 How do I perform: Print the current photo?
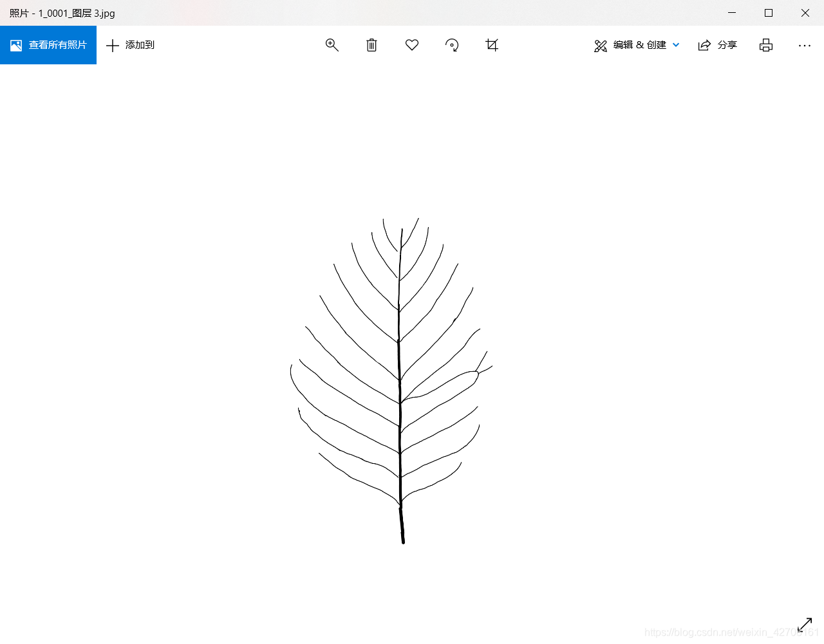click(x=765, y=45)
